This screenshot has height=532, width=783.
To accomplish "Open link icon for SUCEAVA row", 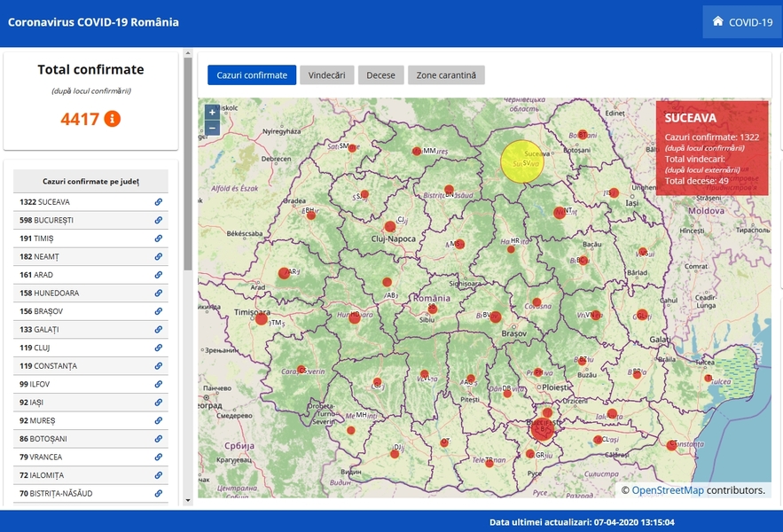I will click(159, 202).
